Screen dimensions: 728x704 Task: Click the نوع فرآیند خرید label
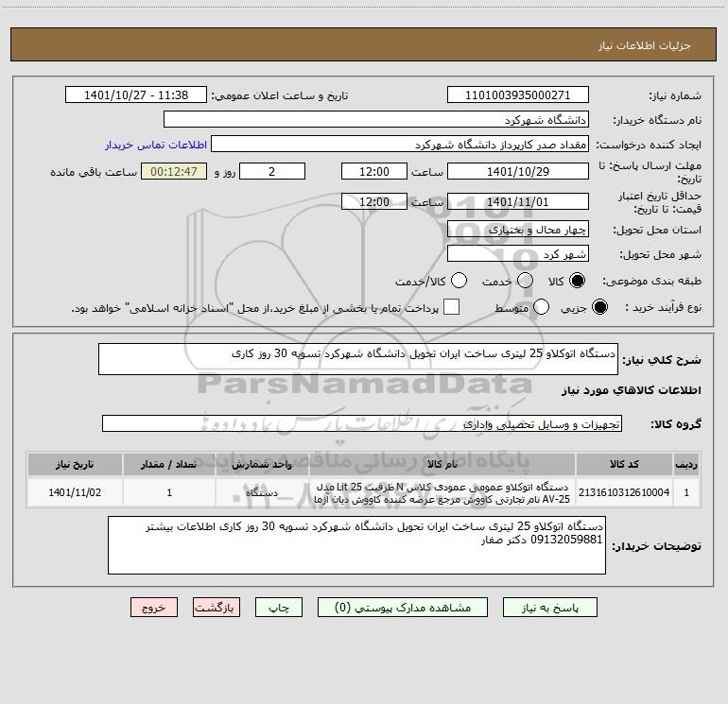(664, 308)
